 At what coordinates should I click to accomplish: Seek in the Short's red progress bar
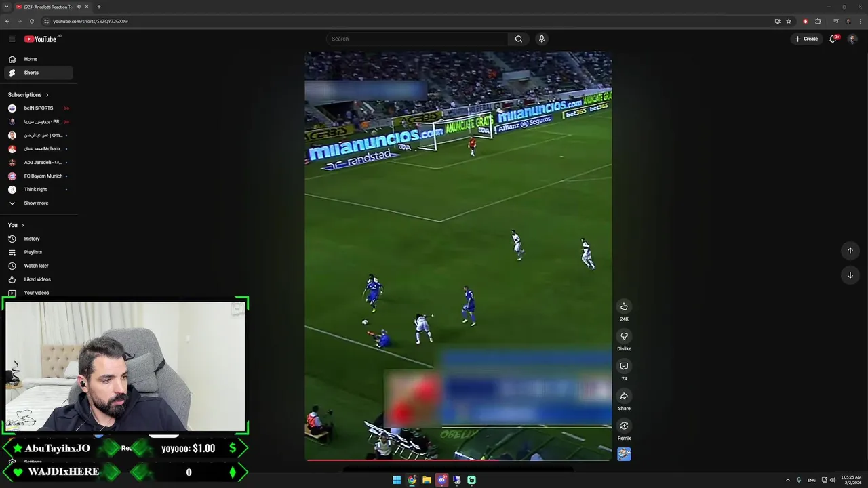pyautogui.click(x=458, y=460)
